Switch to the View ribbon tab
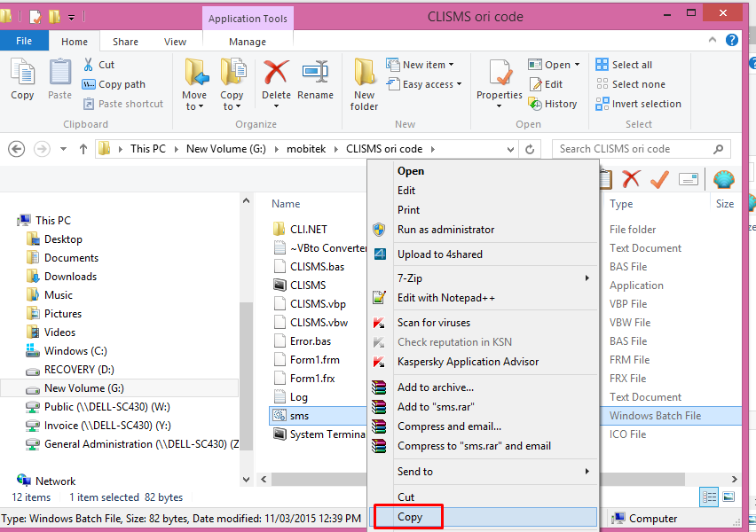The height and width of the screenshot is (532, 756). click(175, 42)
